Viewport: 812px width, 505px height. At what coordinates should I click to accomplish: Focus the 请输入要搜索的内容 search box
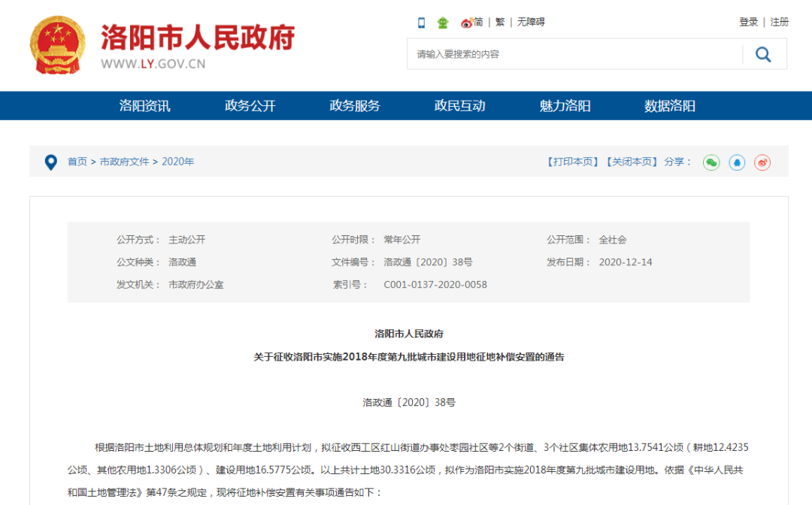click(571, 54)
